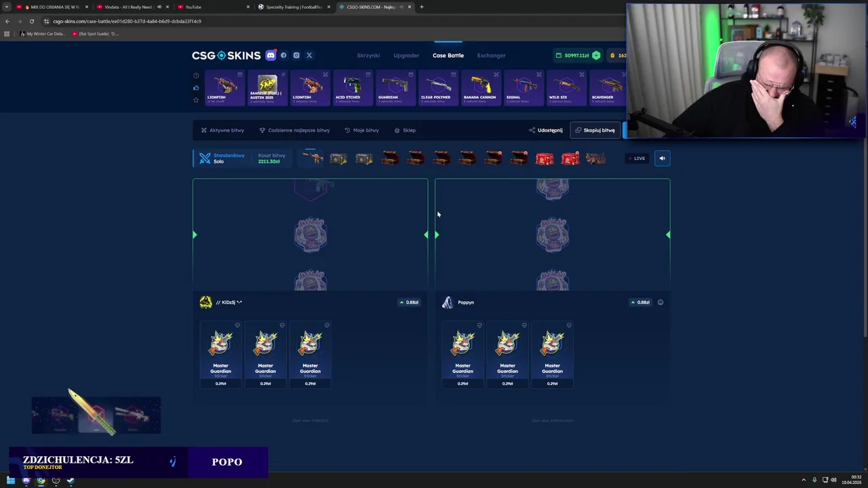Viewport: 868px width, 488px height.
Task: Click Skopiuj bitwę button
Action: coord(595,130)
